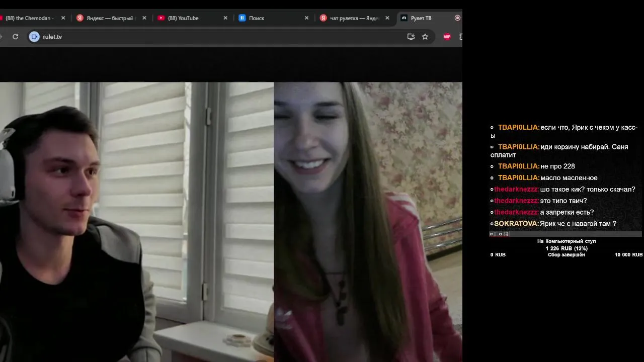The width and height of the screenshot is (644, 362).
Task: Open camera site info icon in address bar
Action: [34, 37]
